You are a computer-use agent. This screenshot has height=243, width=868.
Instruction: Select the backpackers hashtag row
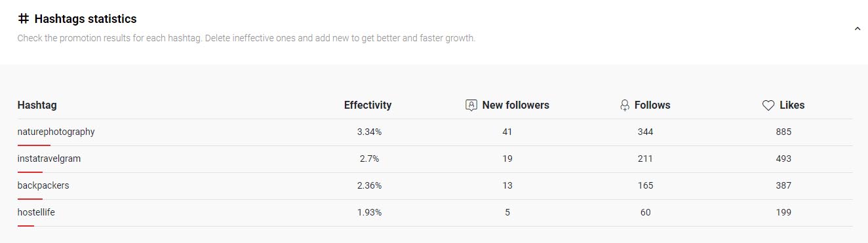(x=435, y=185)
